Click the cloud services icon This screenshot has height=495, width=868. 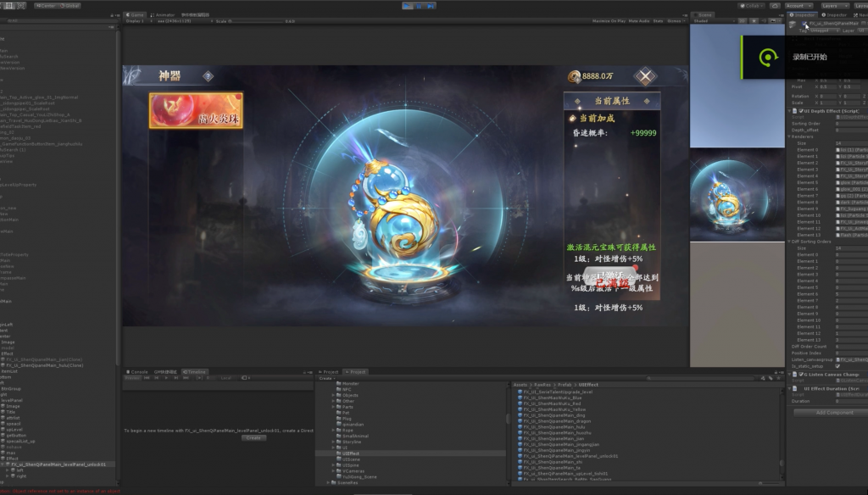[775, 6]
